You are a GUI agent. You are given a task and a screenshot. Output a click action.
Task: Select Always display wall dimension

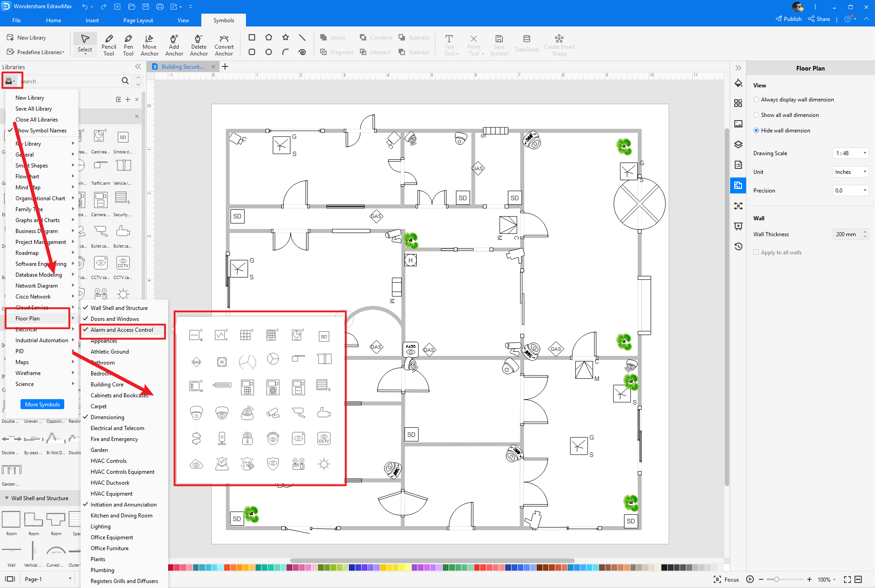pos(793,100)
